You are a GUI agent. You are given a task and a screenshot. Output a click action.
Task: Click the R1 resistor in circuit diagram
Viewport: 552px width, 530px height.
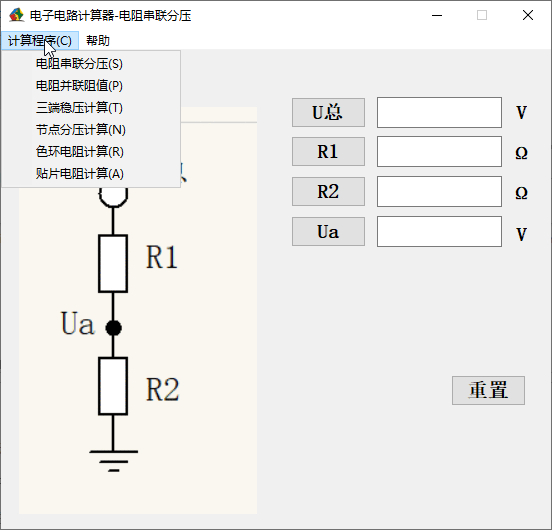tap(113, 264)
